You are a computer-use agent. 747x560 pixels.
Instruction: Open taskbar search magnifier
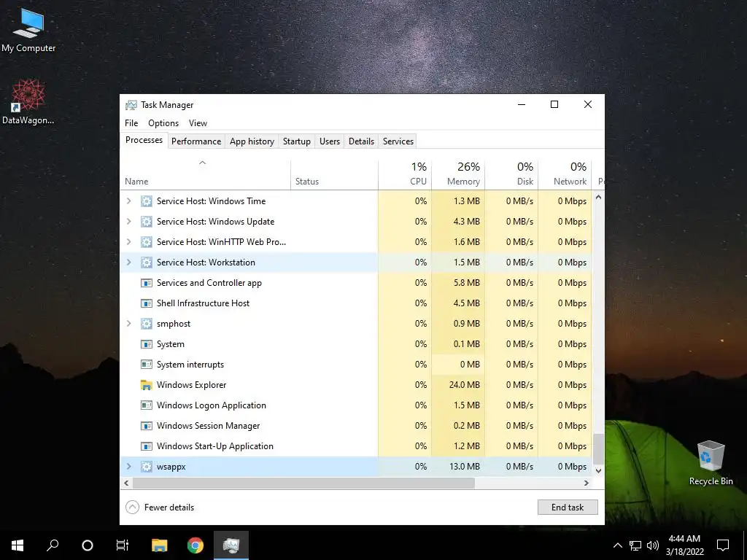(x=53, y=545)
